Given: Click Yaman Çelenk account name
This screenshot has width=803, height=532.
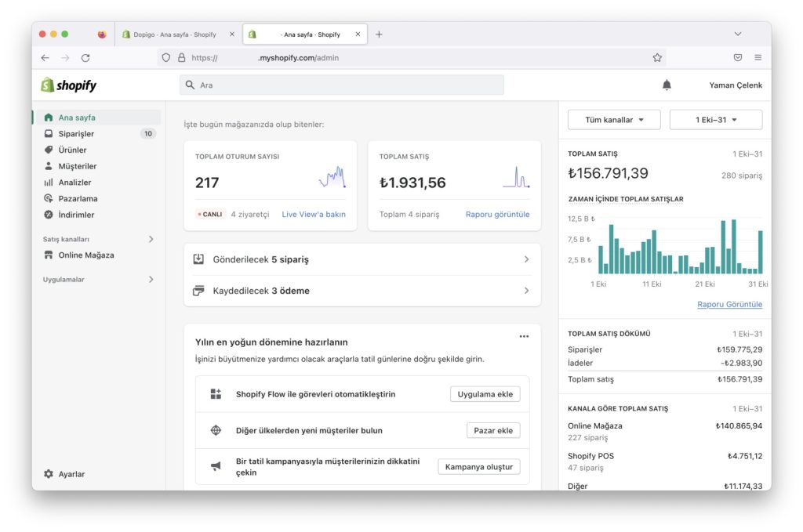Looking at the screenshot, I should [736, 85].
